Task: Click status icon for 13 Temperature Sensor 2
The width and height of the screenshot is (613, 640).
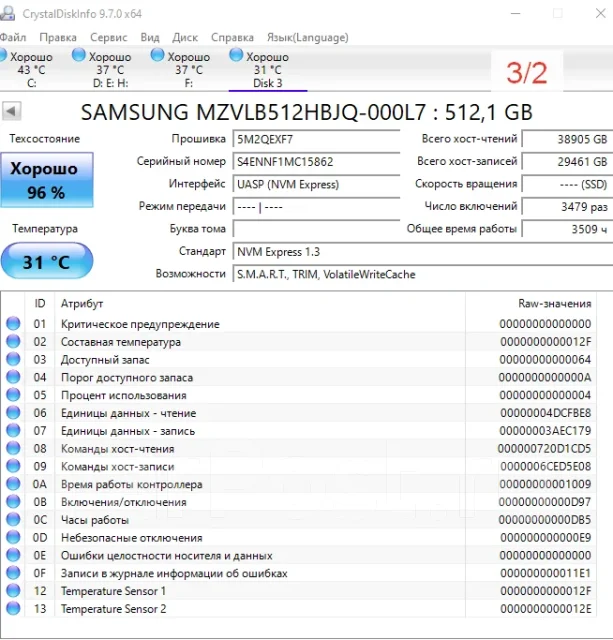Action: tap(13, 609)
